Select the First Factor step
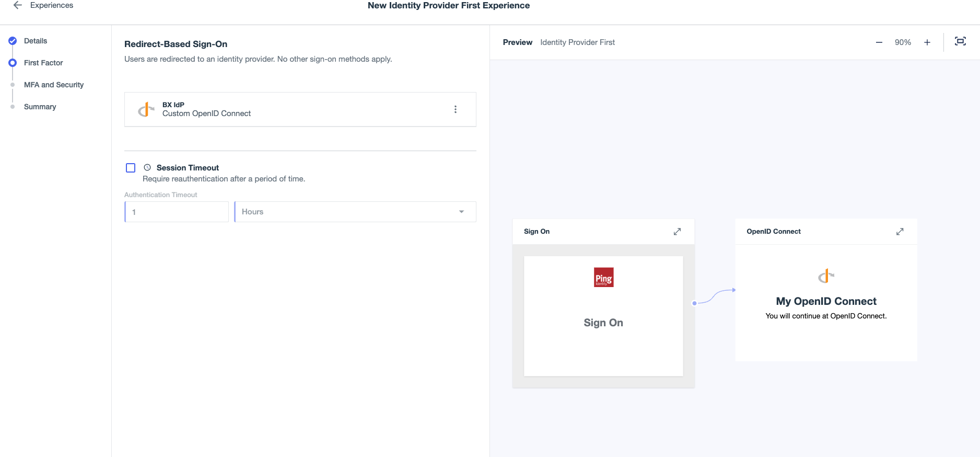980x457 pixels. coord(43,63)
